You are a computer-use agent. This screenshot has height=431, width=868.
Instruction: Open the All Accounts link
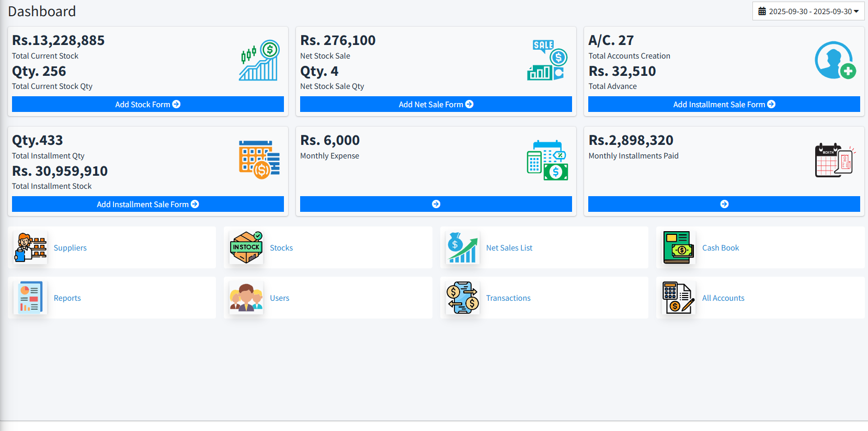tap(723, 298)
